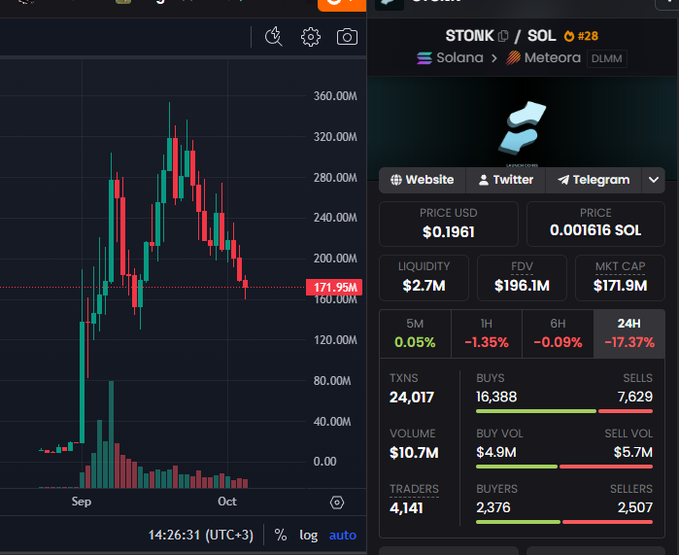Select the 6H timeframe tab
Image resolution: width=679 pixels, height=555 pixels.
tap(558, 334)
